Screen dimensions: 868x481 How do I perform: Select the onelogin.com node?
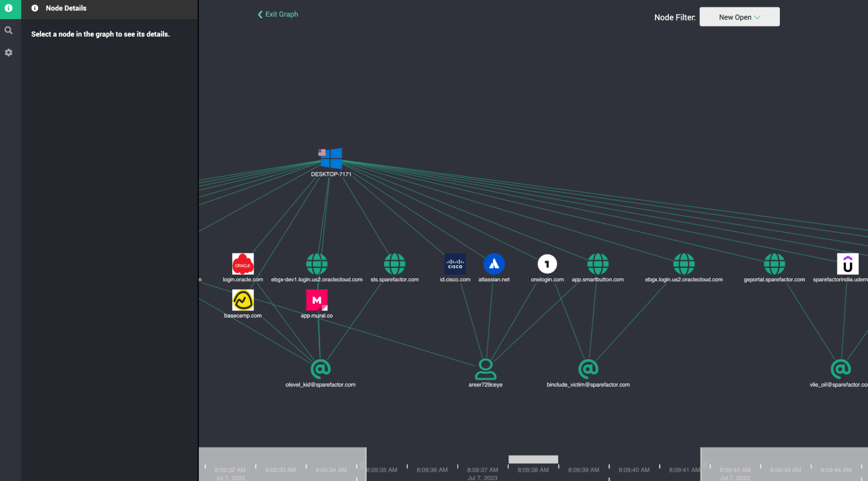point(546,264)
